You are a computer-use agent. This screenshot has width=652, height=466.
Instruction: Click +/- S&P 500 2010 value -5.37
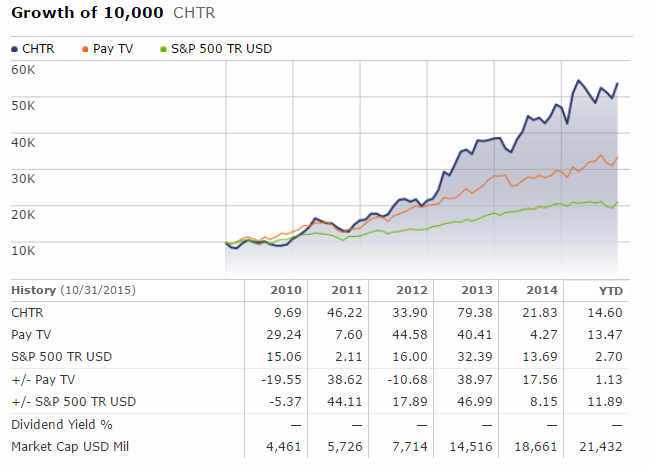pyautogui.click(x=285, y=402)
